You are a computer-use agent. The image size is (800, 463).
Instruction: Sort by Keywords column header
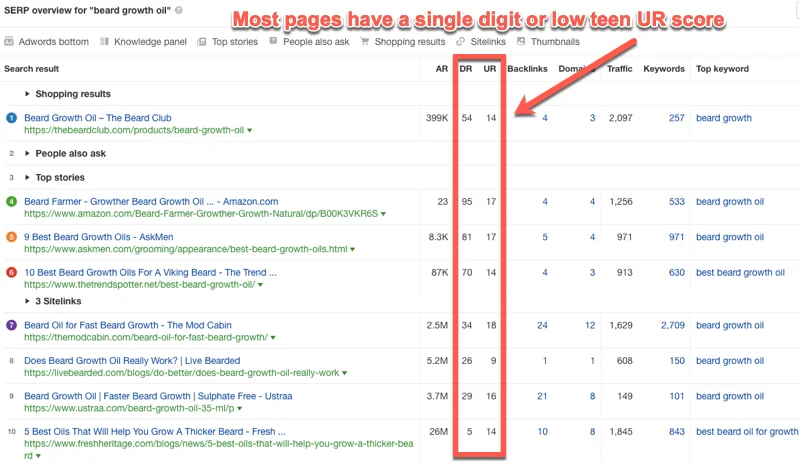664,69
